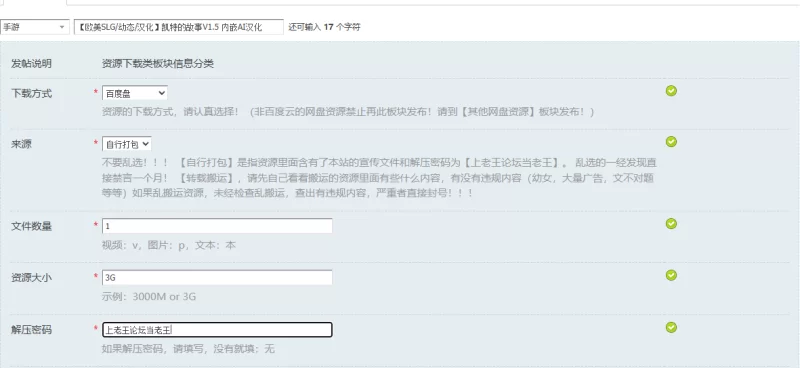Click the 资源下载类板块信息分类 text
The width and height of the screenshot is (800, 368).
[x=158, y=64]
